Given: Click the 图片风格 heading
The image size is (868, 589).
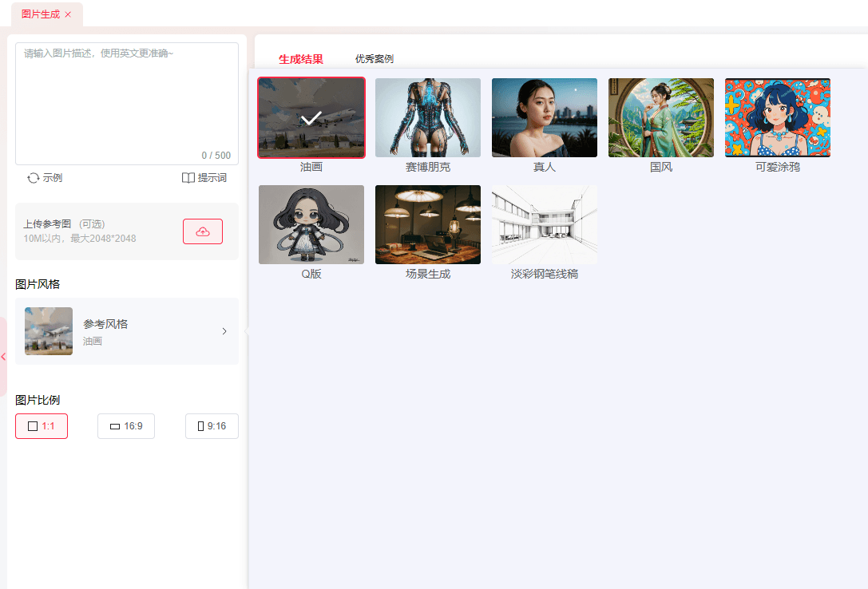Looking at the screenshot, I should (x=38, y=284).
